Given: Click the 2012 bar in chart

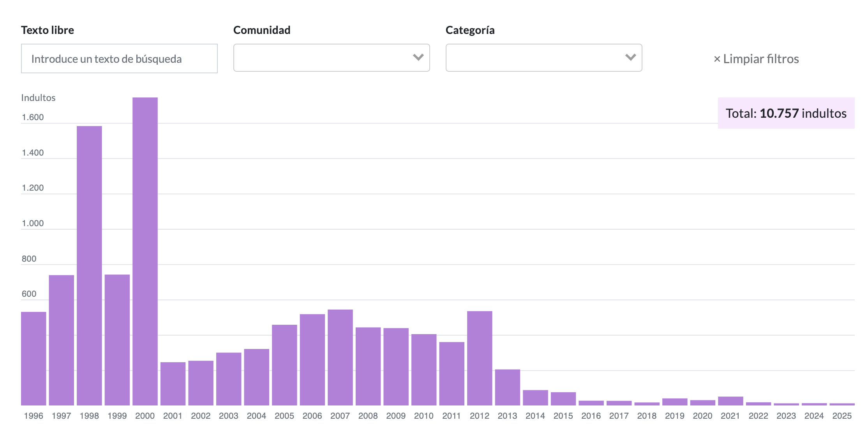Looking at the screenshot, I should pyautogui.click(x=480, y=358).
